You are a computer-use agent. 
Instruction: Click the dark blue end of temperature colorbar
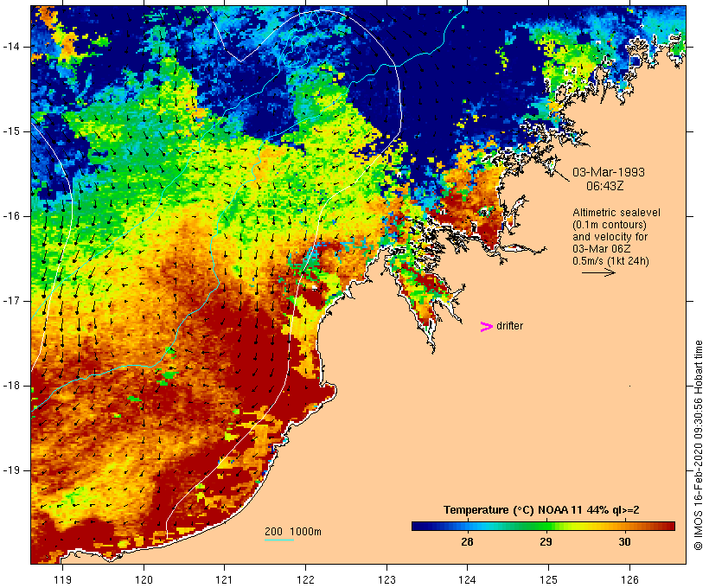click(416, 526)
